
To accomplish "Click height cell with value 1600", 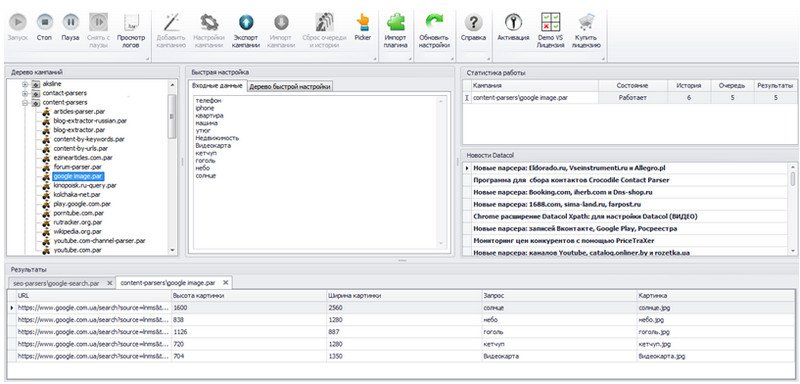I will 249,308.
